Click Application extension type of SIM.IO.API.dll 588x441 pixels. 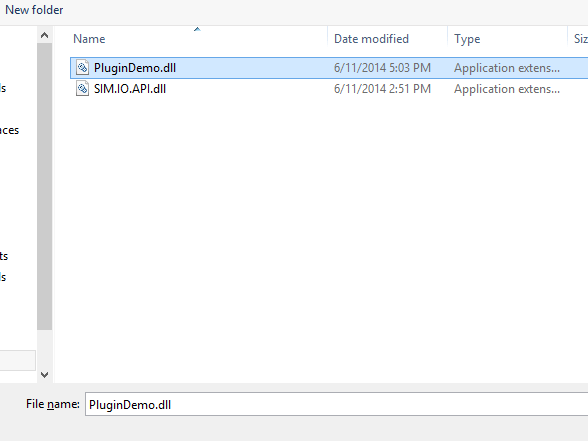point(507,89)
